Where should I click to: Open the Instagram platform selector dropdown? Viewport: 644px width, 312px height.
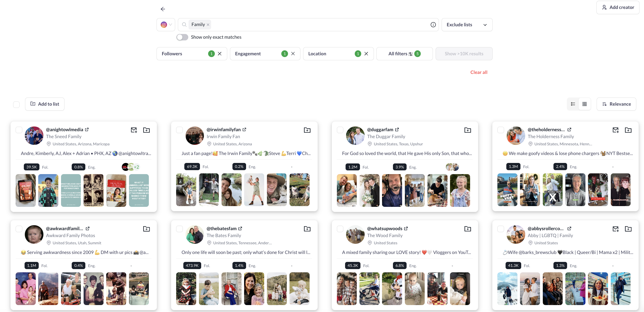(166, 25)
